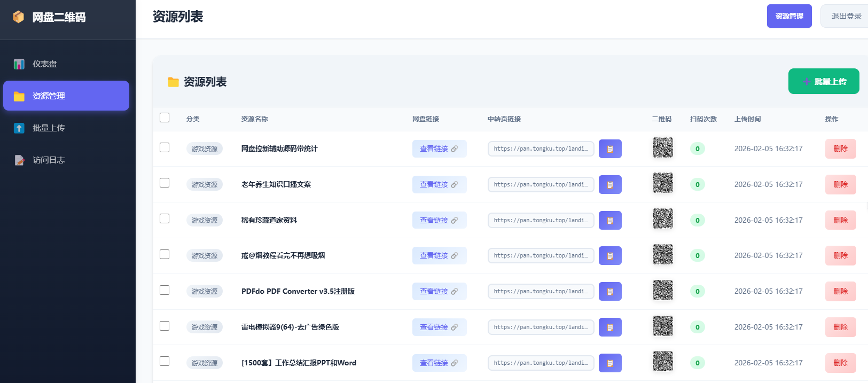The image size is (868, 383).
Task: Open 查看链接 for 戒@烟教程看完不再想吸烟
Action: (x=439, y=255)
